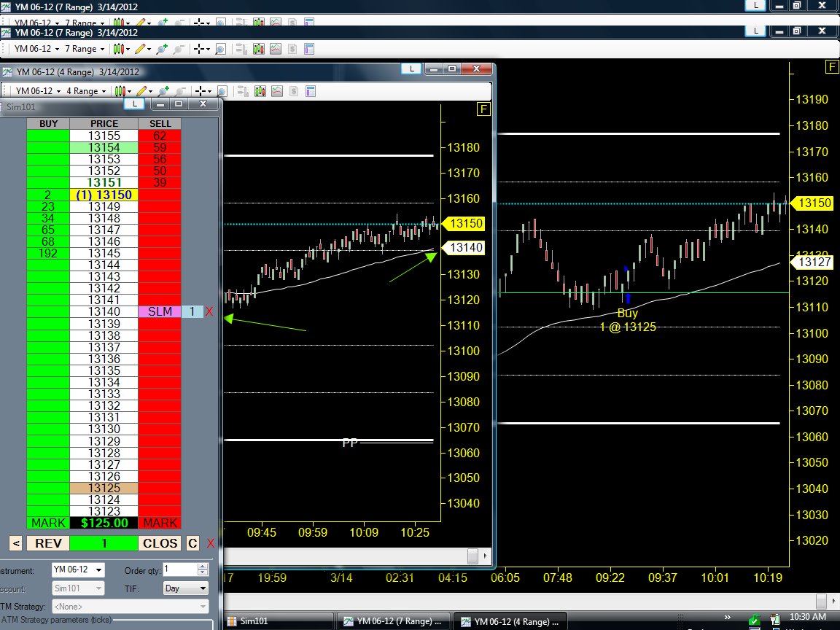Open Indicators icon in 4 Range toolbar

pos(277,91)
